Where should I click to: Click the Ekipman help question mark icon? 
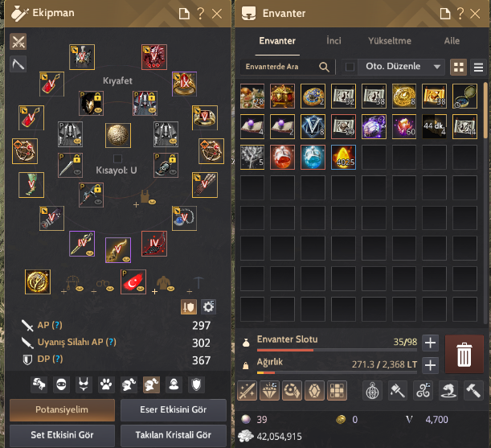200,14
